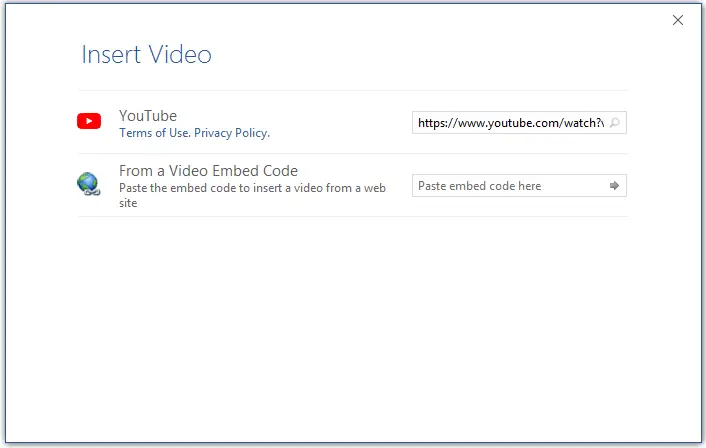This screenshot has height=448, width=706.
Task: Click the YouTube logo icon
Action: [89, 121]
